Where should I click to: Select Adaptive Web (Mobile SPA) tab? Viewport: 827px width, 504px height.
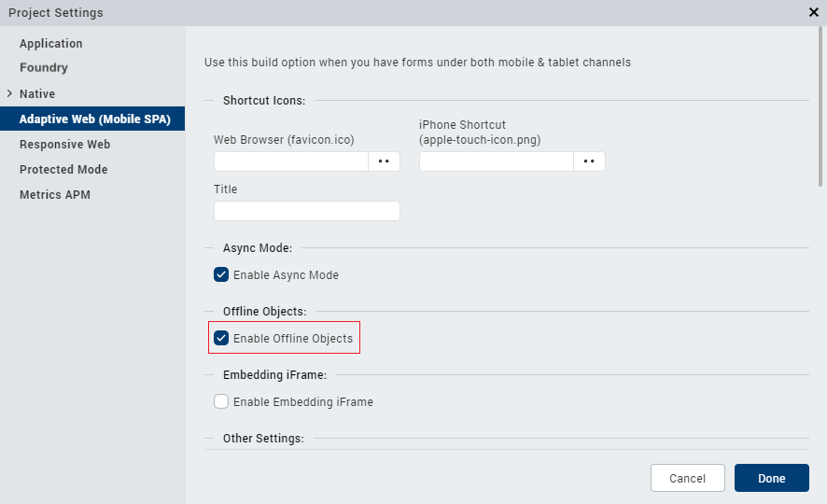pos(95,119)
